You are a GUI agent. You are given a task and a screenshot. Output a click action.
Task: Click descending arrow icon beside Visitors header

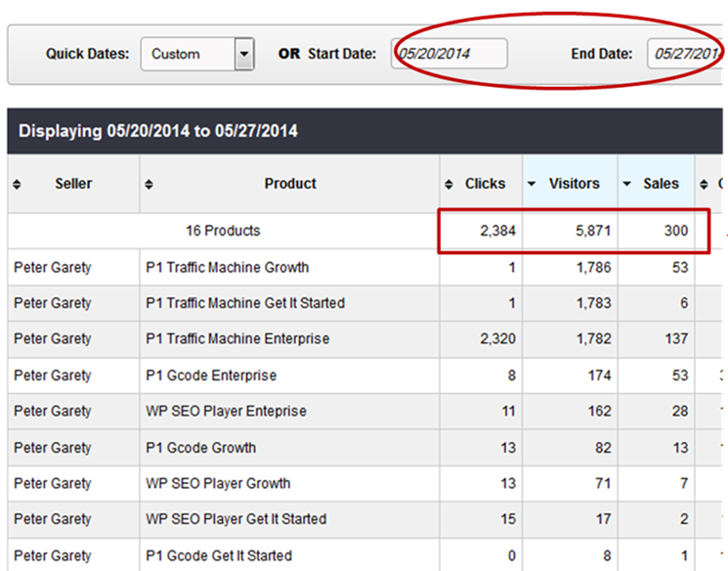[x=532, y=184]
